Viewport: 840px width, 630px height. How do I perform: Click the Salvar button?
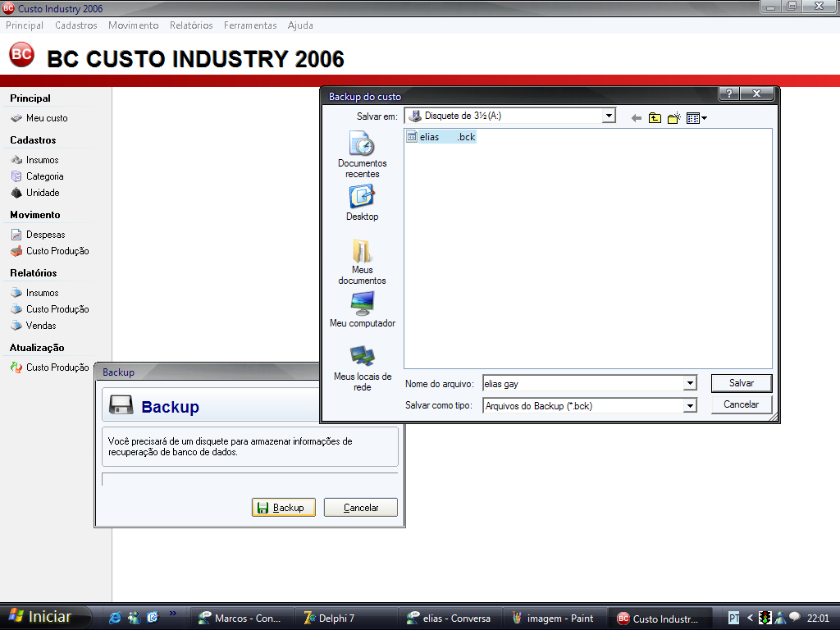pos(742,383)
